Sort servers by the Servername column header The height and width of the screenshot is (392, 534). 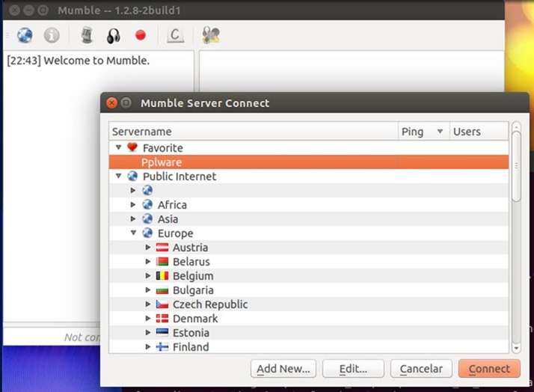pos(254,132)
